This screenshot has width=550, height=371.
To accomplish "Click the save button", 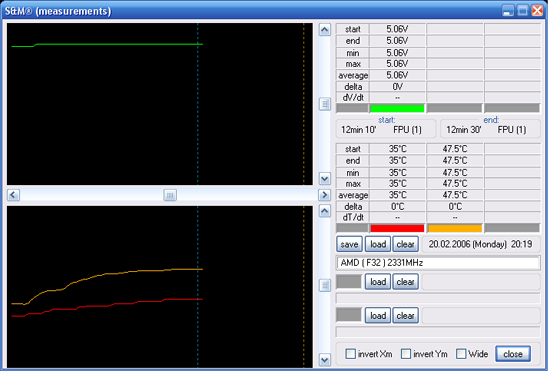I will tap(349, 244).
